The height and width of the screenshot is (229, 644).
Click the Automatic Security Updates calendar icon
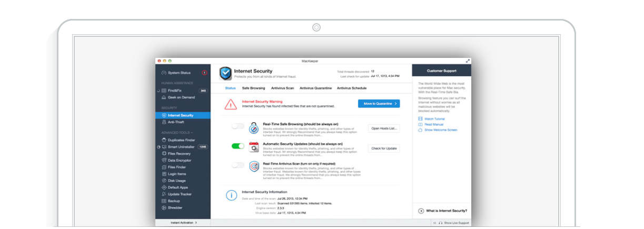pos(254,147)
